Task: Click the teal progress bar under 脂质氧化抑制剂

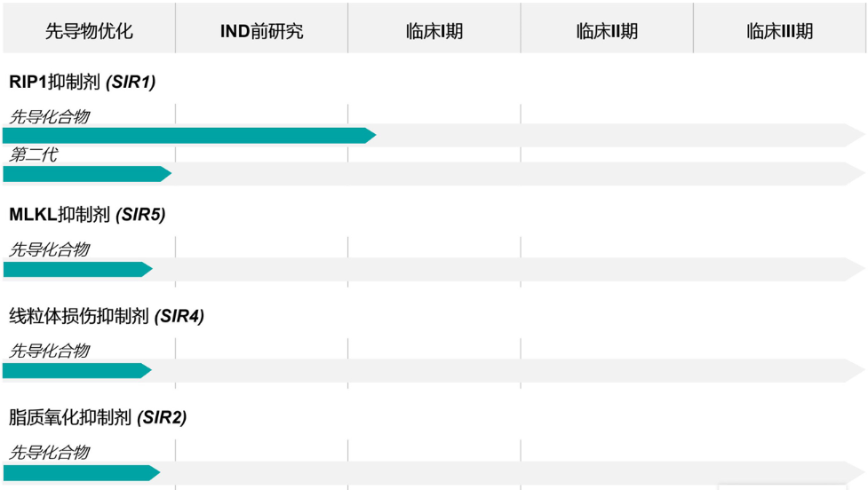Action: click(x=82, y=473)
